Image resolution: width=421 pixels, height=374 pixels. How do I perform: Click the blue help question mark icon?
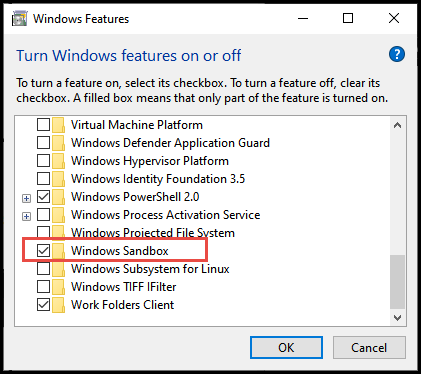pyautogui.click(x=397, y=54)
